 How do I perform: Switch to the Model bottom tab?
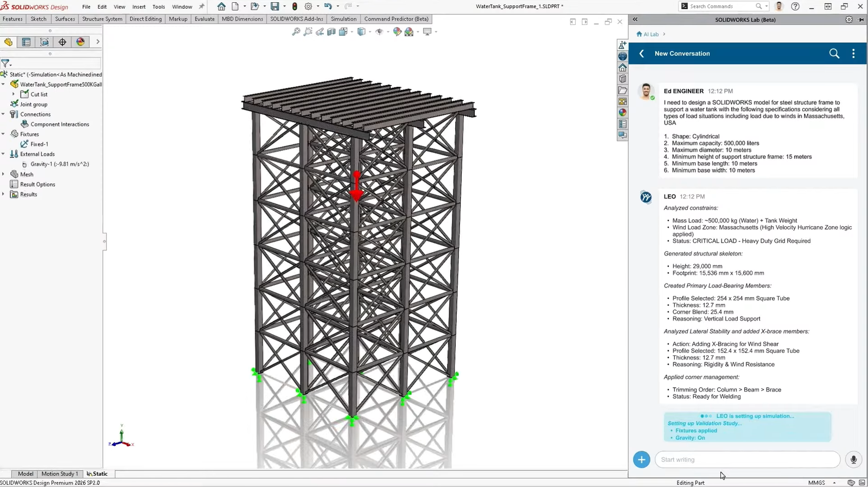pyautogui.click(x=25, y=473)
